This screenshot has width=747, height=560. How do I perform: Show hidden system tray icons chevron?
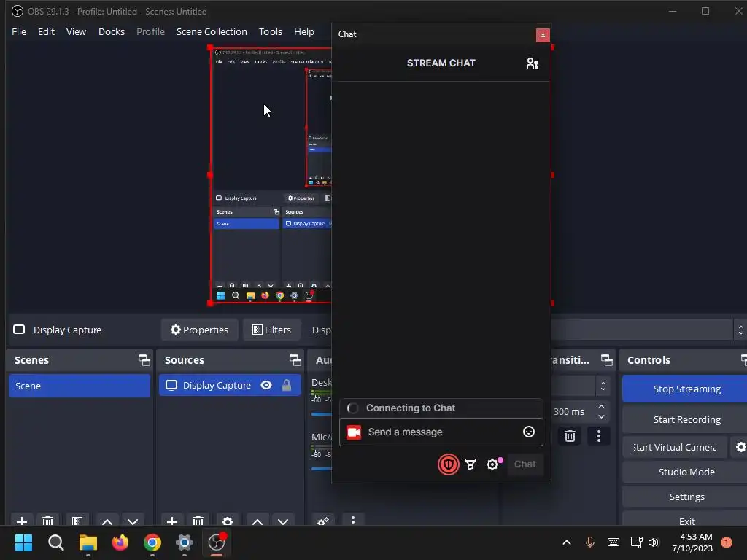point(566,542)
